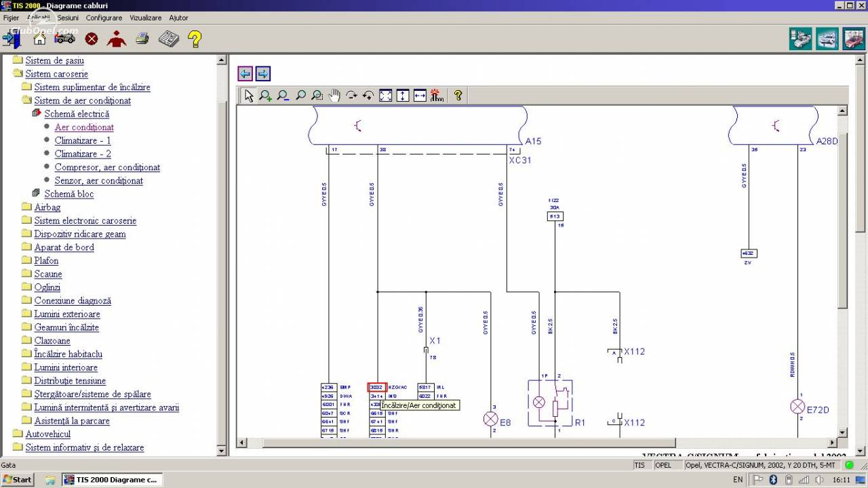Open the Ajutor menu

[x=178, y=18]
